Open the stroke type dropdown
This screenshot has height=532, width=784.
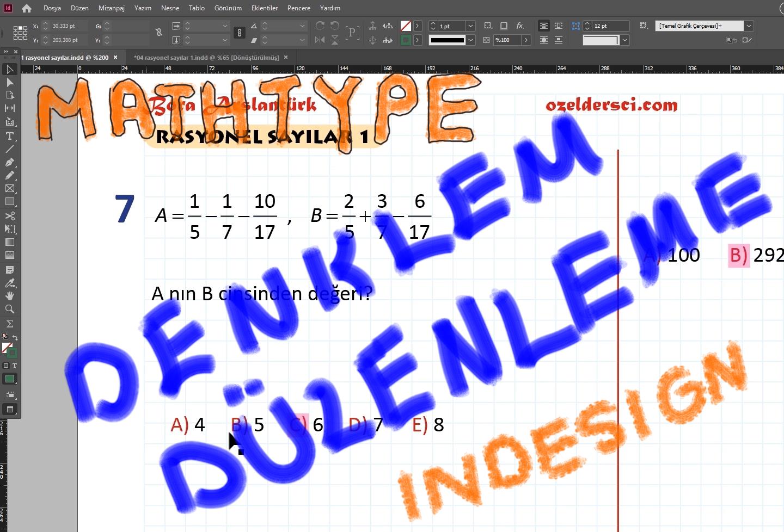point(469,40)
